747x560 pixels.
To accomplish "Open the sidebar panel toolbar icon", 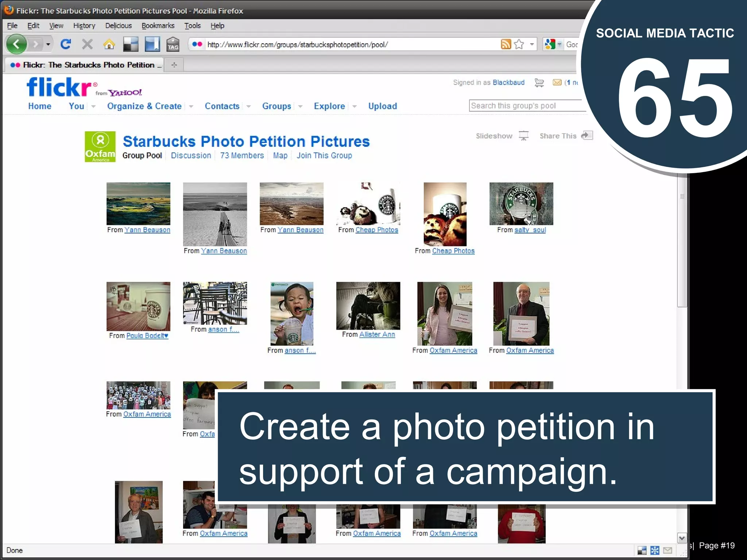I will [x=152, y=44].
